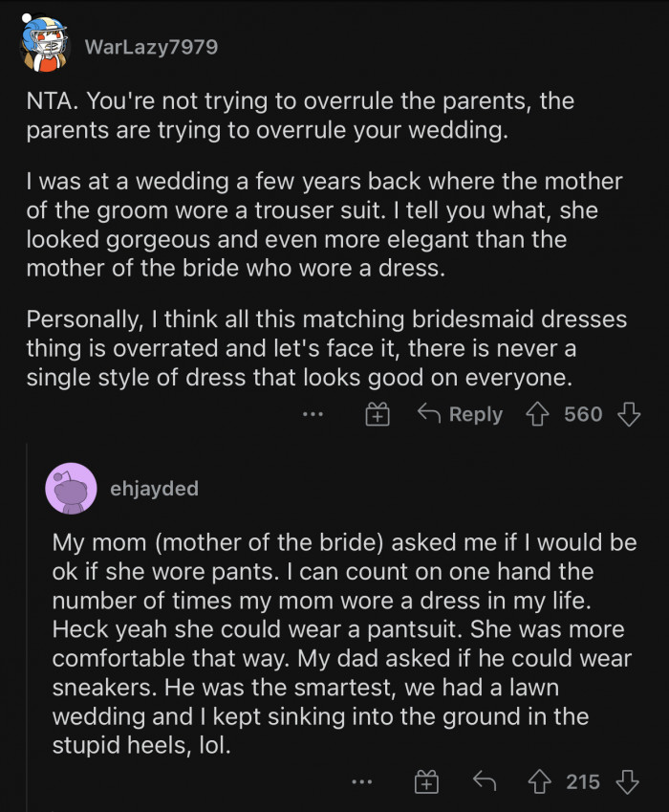The height and width of the screenshot is (812, 669).
Task: Open the overflow menu on WarLazy7979's comment
Action: (x=313, y=414)
